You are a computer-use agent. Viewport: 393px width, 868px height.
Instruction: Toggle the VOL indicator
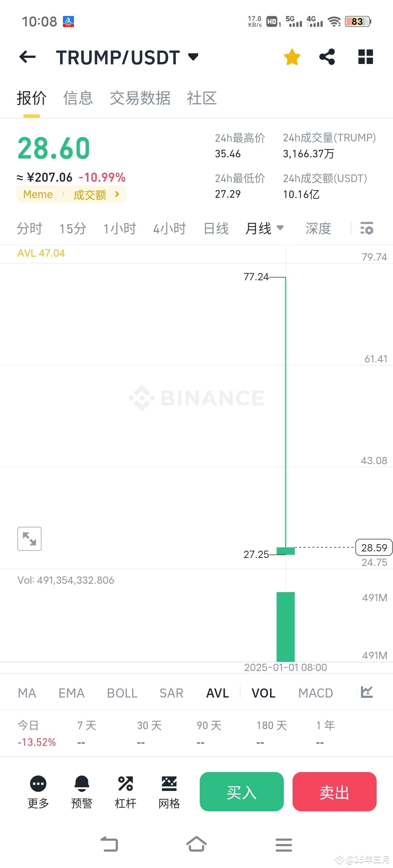tap(263, 693)
